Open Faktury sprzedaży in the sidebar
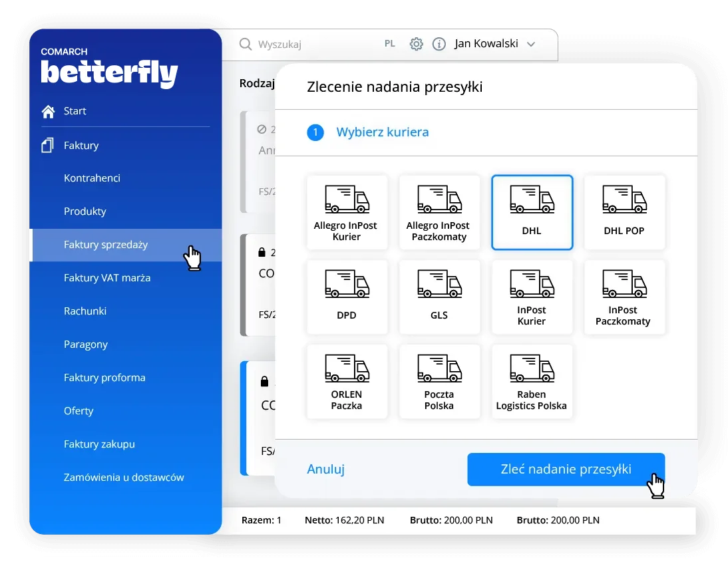This screenshot has height=568, width=728. click(x=106, y=245)
